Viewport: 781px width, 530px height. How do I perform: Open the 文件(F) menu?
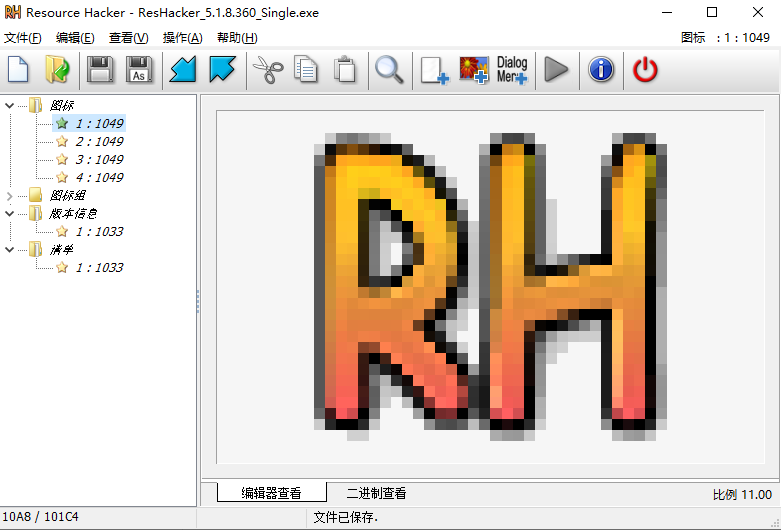click(23, 38)
